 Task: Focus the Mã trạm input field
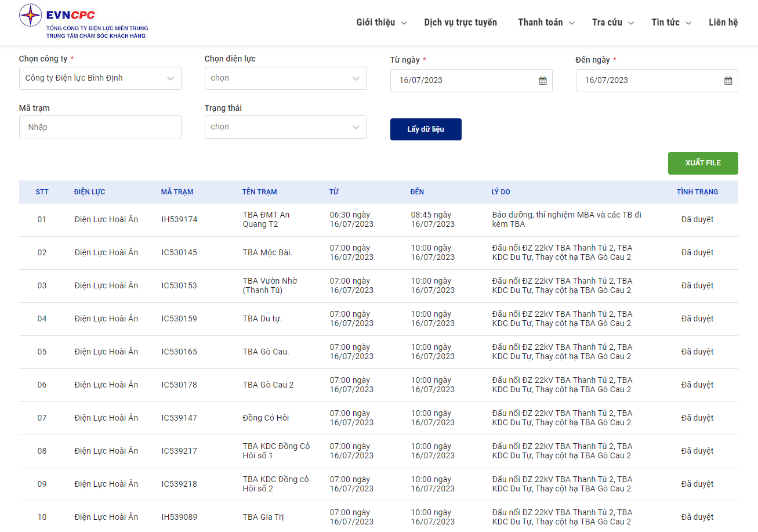pyautogui.click(x=100, y=127)
